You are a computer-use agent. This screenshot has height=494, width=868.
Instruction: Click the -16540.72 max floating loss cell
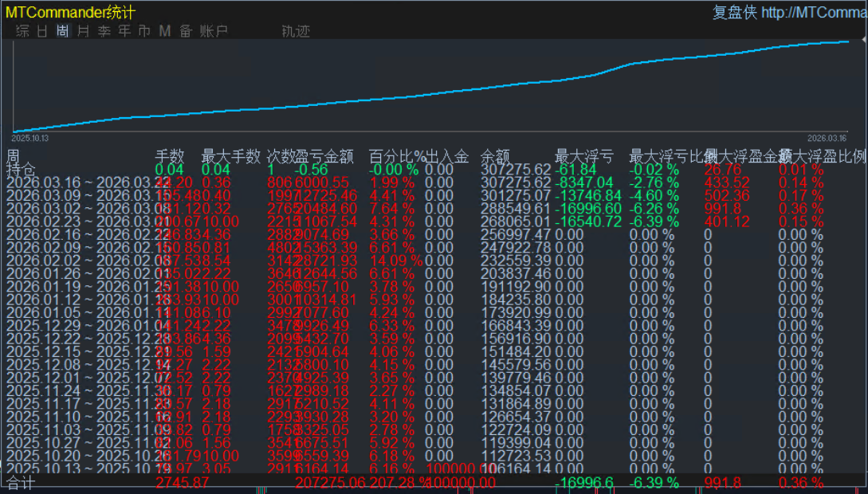[x=588, y=222]
